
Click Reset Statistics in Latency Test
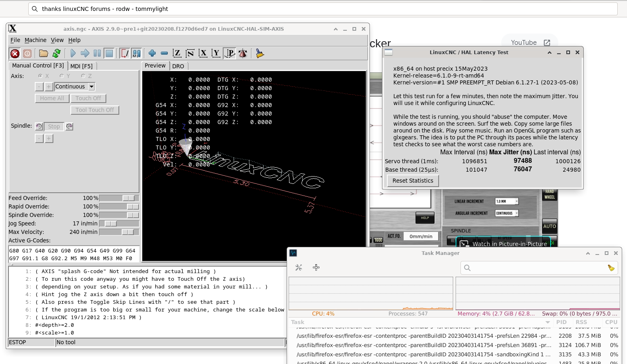click(413, 181)
